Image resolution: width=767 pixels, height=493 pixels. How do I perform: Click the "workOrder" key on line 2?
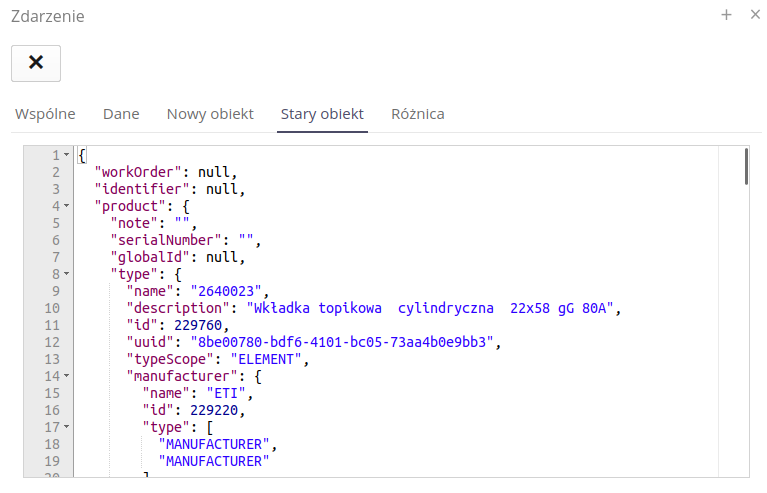(x=138, y=172)
